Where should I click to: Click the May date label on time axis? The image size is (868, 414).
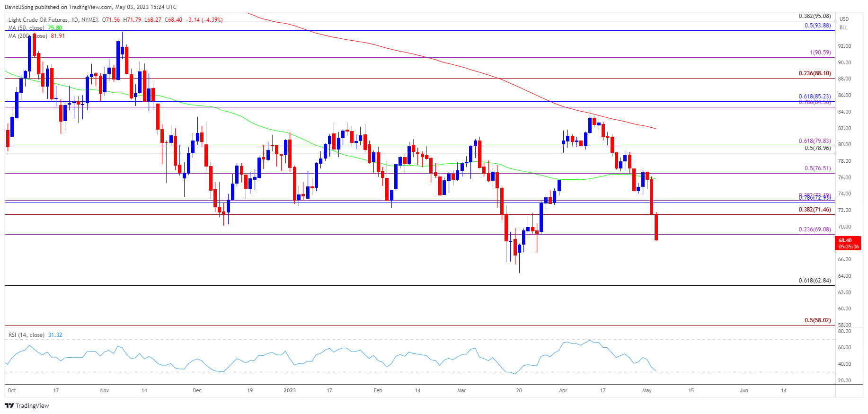[647, 390]
